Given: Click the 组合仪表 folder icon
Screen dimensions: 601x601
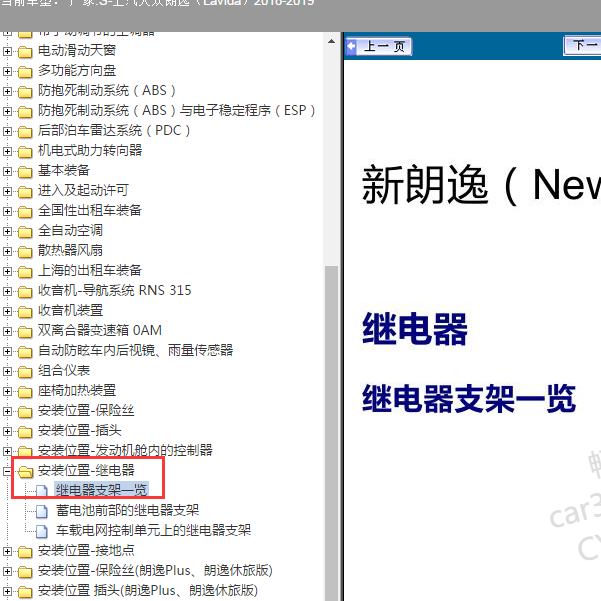Looking at the screenshot, I should point(25,371).
